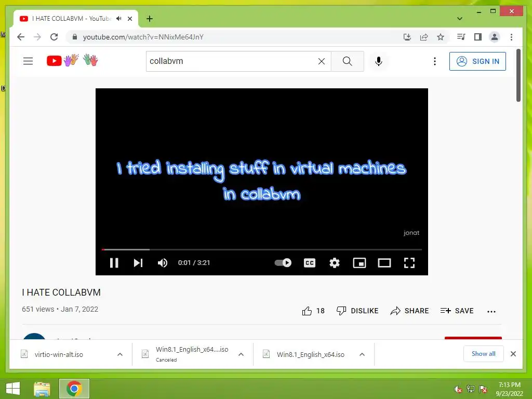Expand Win8.1_English_x64.iso download options

(362, 354)
